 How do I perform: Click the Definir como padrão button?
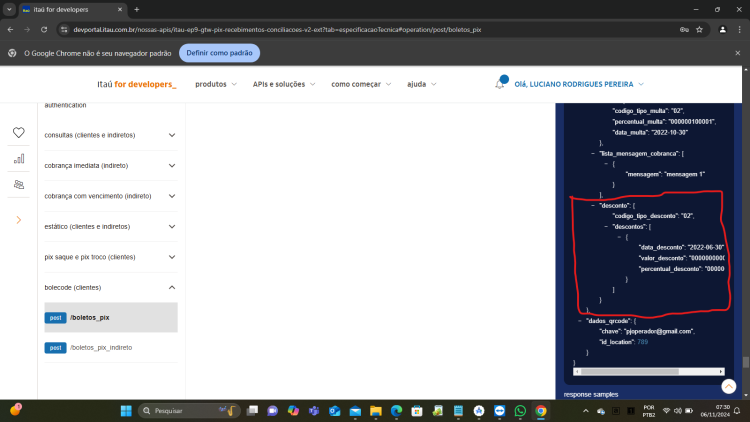pyautogui.click(x=220, y=53)
